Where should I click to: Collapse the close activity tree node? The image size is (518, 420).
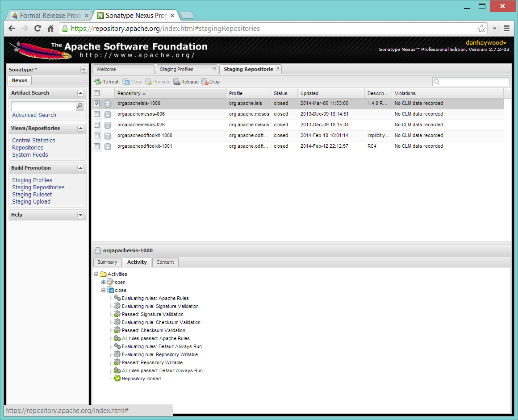point(104,290)
